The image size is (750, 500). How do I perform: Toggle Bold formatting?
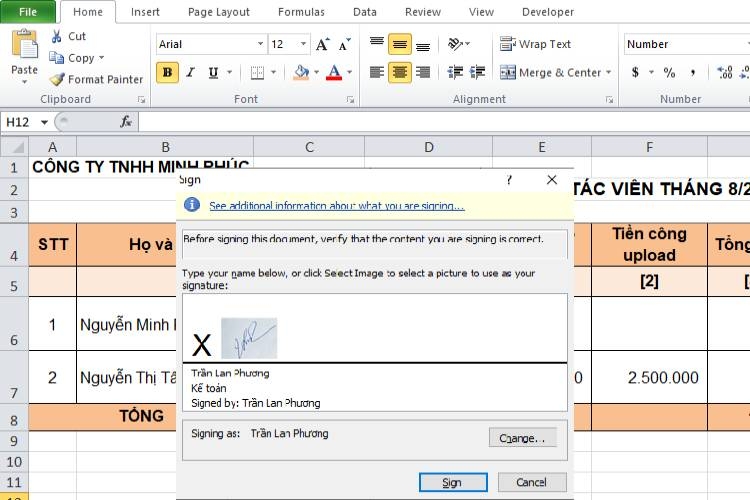[167, 73]
